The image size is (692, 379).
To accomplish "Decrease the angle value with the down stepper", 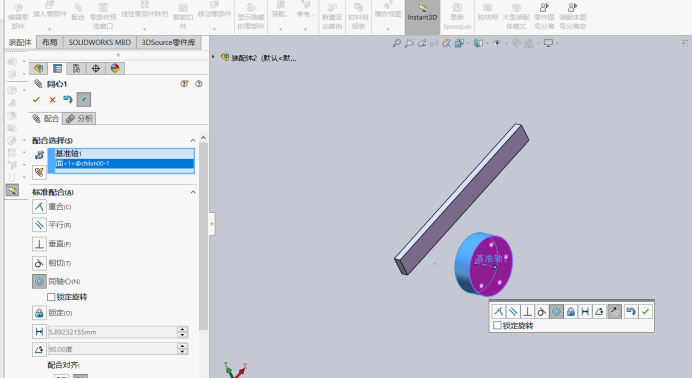I will [182, 352].
